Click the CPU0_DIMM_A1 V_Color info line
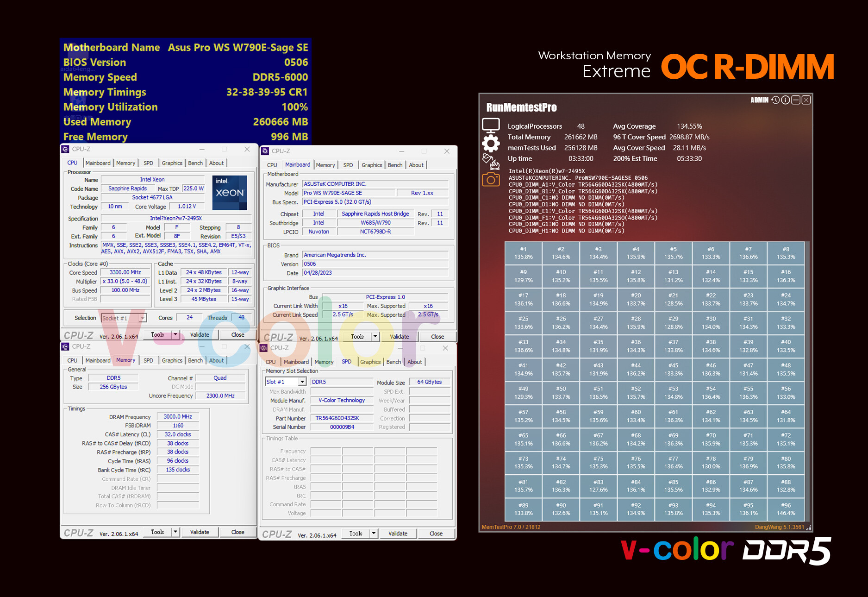 583,184
